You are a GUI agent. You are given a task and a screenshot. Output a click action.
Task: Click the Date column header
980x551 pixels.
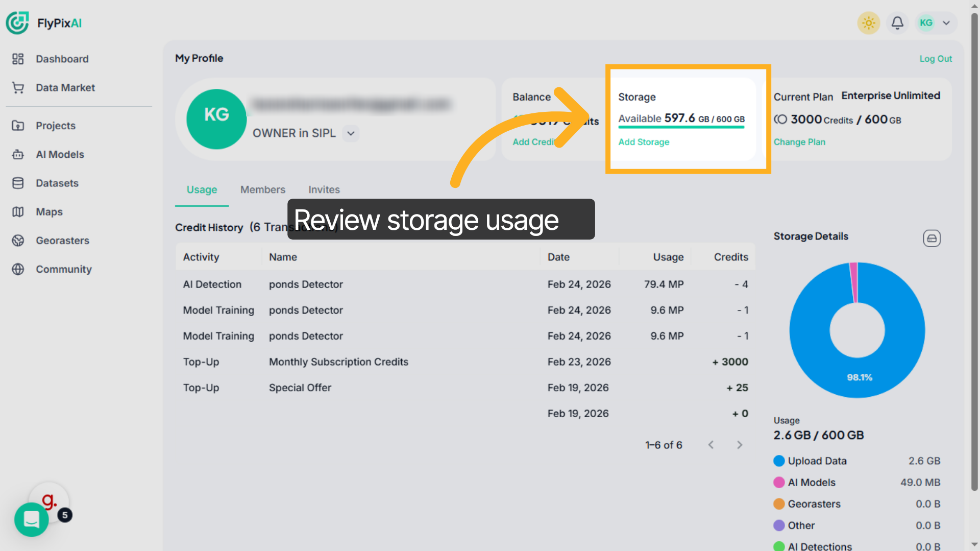point(558,257)
